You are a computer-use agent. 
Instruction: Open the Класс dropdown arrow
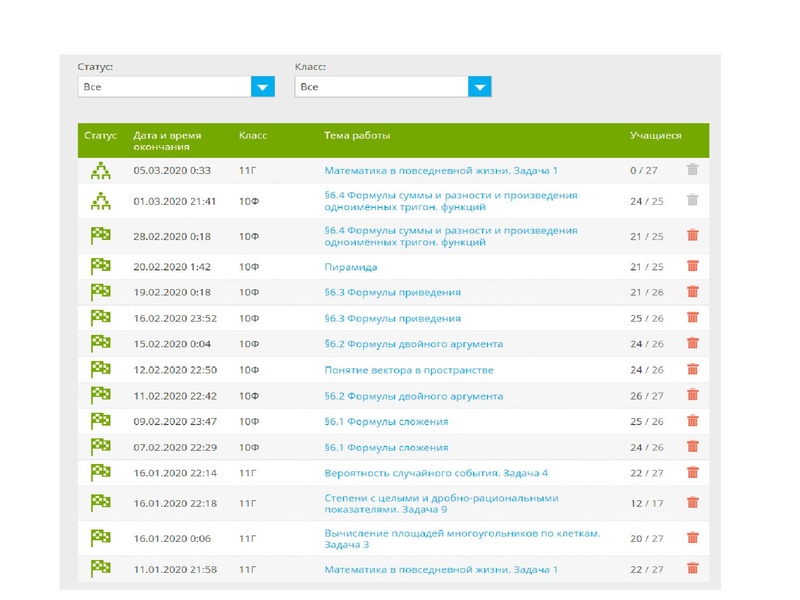[480, 87]
